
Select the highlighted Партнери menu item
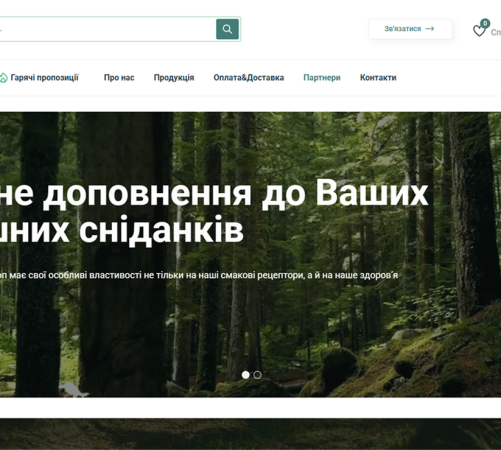click(x=322, y=78)
